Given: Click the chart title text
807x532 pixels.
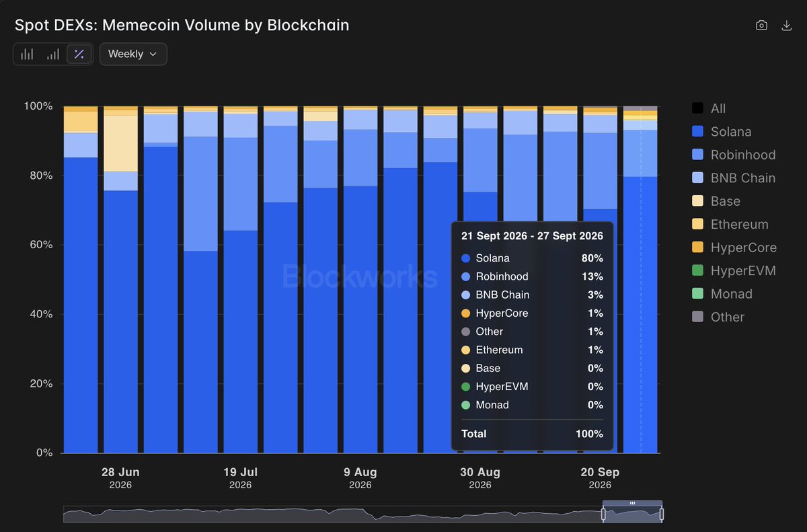Looking at the screenshot, I should pos(182,26).
